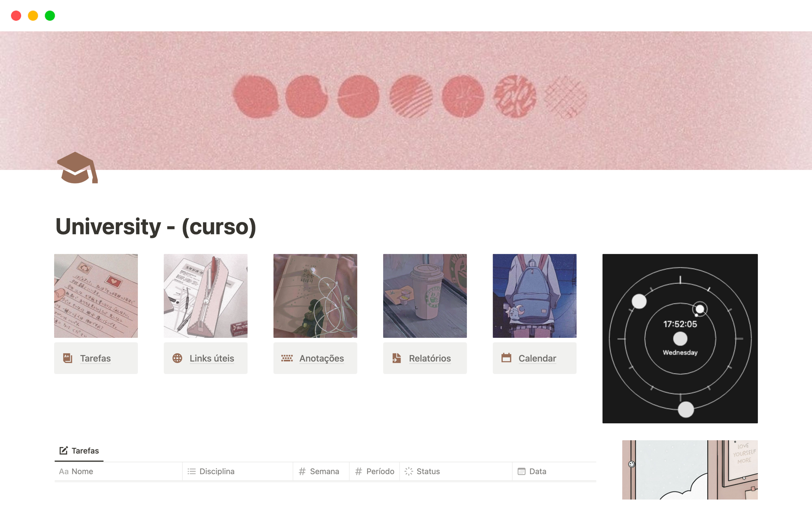The height and width of the screenshot is (508, 812).
Task: Click the Data column calendar icon
Action: click(521, 471)
